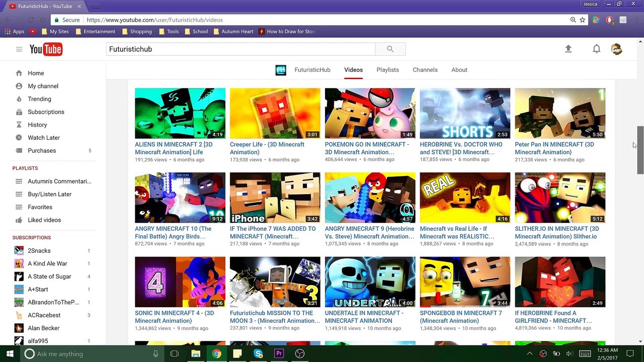The width and height of the screenshot is (644, 362).
Task: Play the 'IF The iPhone 7' thumbnail
Action: click(275, 198)
